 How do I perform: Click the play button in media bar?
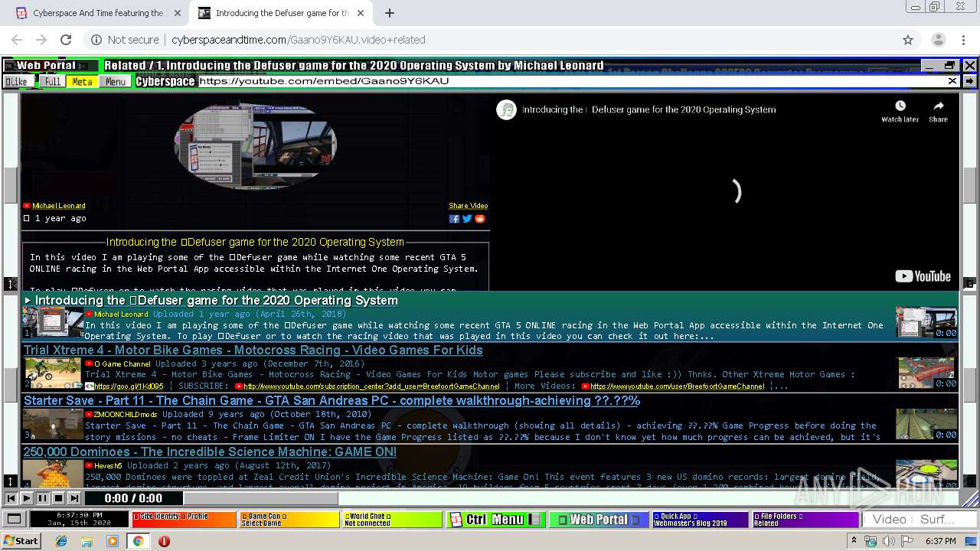pyautogui.click(x=27, y=498)
